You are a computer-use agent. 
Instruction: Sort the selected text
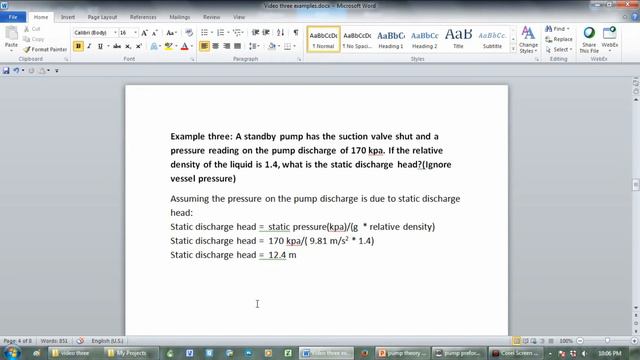point(280,32)
